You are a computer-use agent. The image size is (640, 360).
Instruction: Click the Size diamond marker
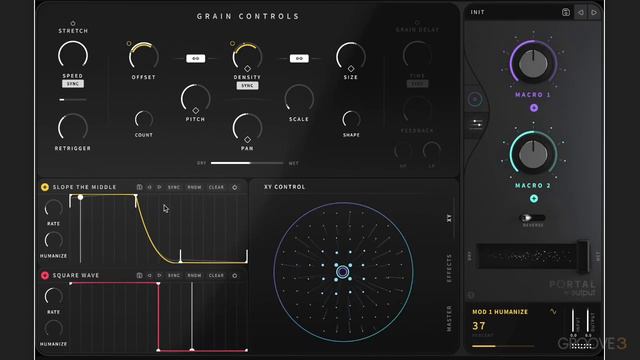point(351,69)
